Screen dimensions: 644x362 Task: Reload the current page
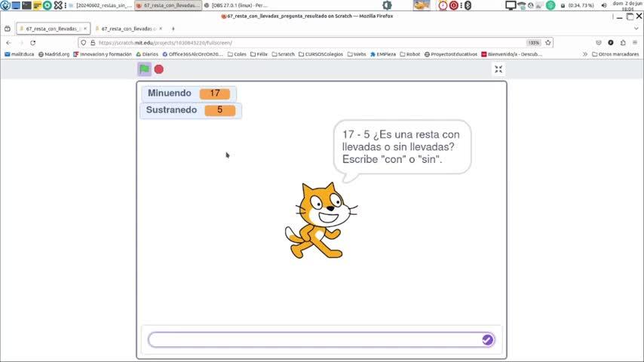tap(33, 43)
